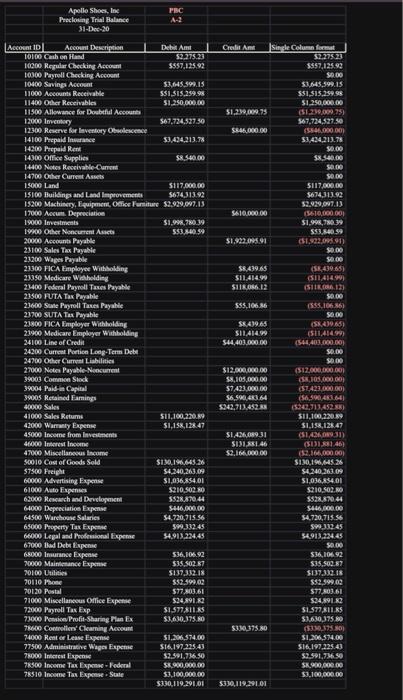The width and height of the screenshot is (403, 700).
Task: Select Allowance for Doubtful Accounts credit amount
Action: 247,112
